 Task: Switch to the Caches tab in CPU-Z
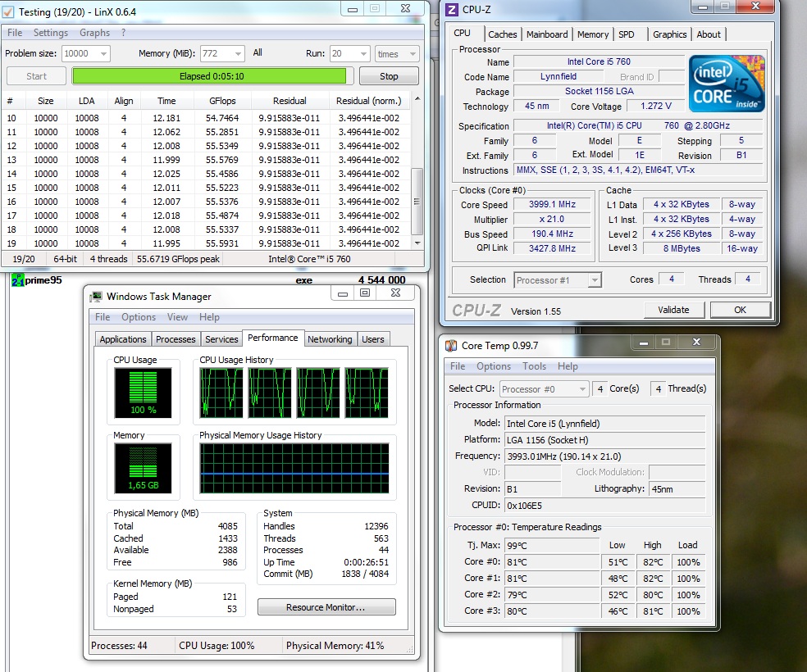502,34
